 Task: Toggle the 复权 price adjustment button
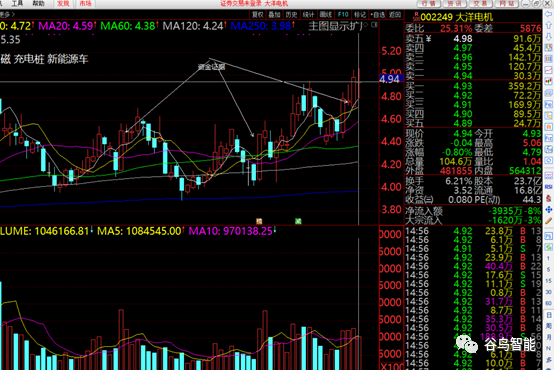258,14
